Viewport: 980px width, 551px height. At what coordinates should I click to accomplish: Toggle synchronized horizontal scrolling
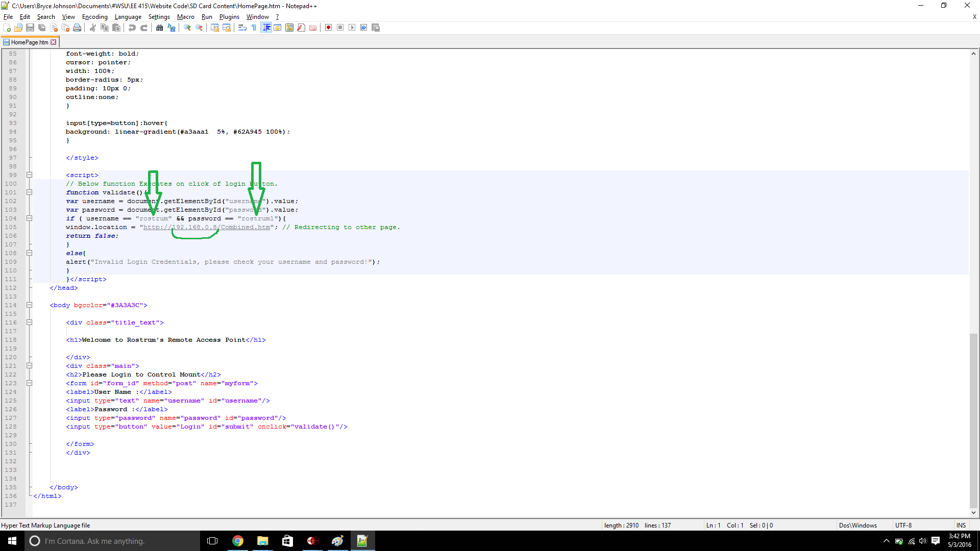pyautogui.click(x=227, y=28)
